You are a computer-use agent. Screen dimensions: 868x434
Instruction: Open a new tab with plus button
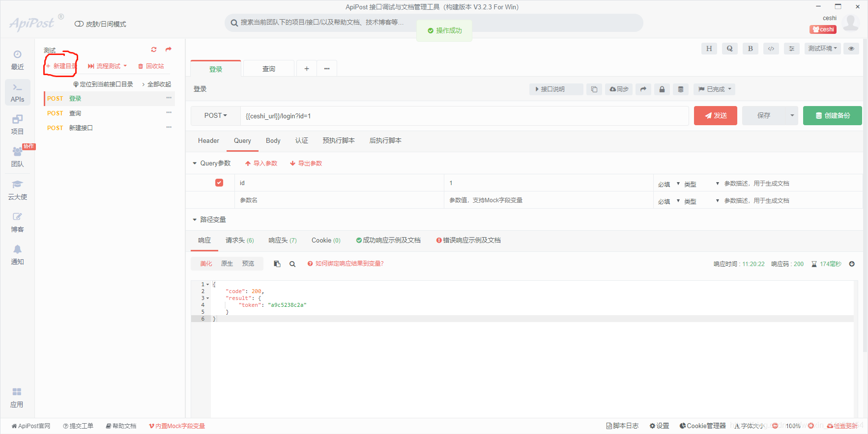pos(307,69)
